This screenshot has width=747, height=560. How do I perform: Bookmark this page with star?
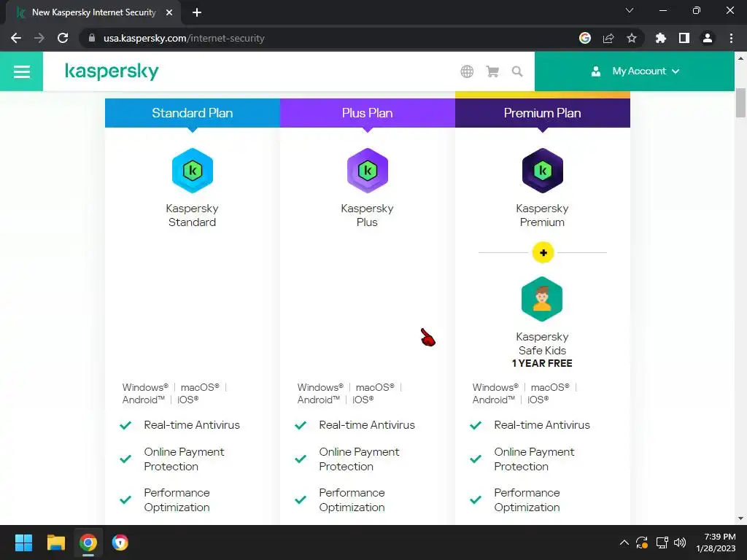[632, 38]
